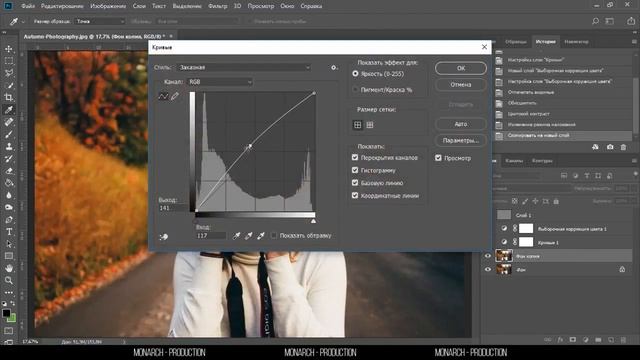Click the Отмена button
Screen dimensions: 640x360
[460, 84]
